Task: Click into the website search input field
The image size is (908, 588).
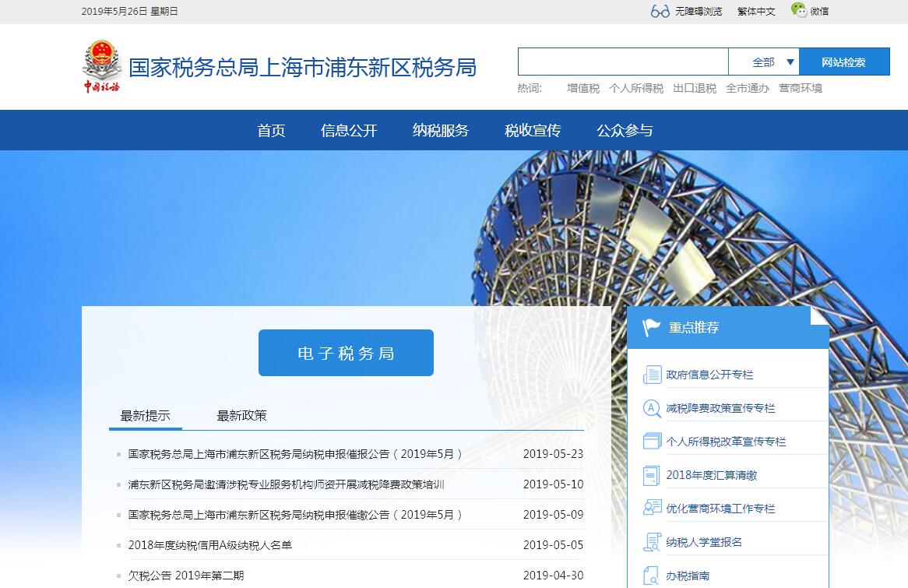Action: pyautogui.click(x=623, y=62)
